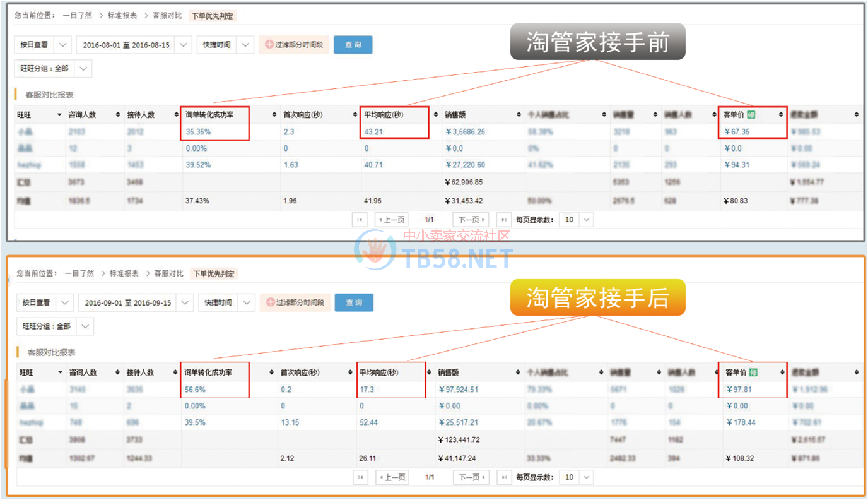Click plus icon of 过滤部分时间段 in September report
This screenshot has width=868, height=500.
(x=270, y=302)
